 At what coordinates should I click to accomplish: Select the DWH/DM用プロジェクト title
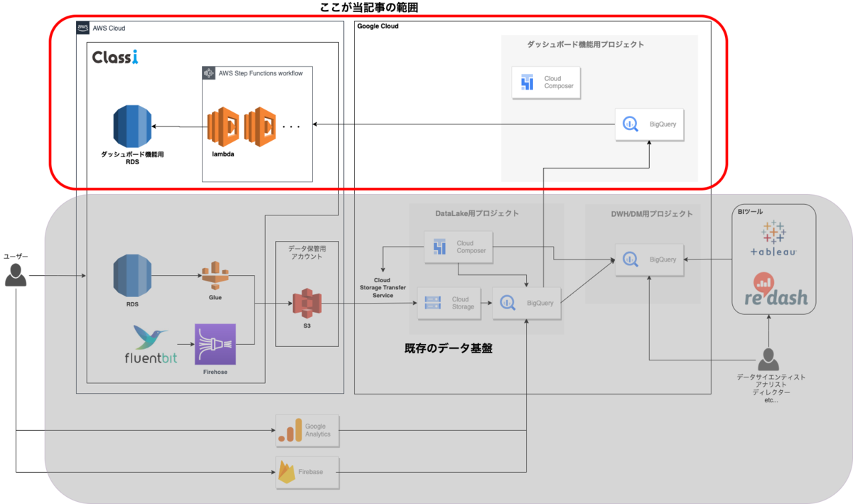click(x=652, y=213)
